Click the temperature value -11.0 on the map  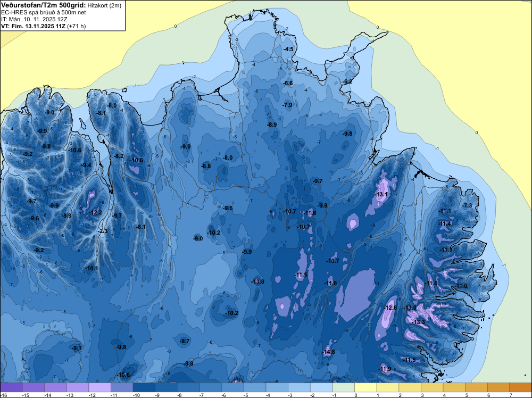coord(461,286)
